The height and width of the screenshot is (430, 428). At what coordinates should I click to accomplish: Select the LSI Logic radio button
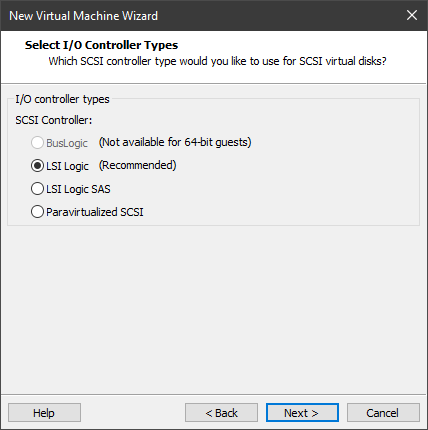[37, 166]
